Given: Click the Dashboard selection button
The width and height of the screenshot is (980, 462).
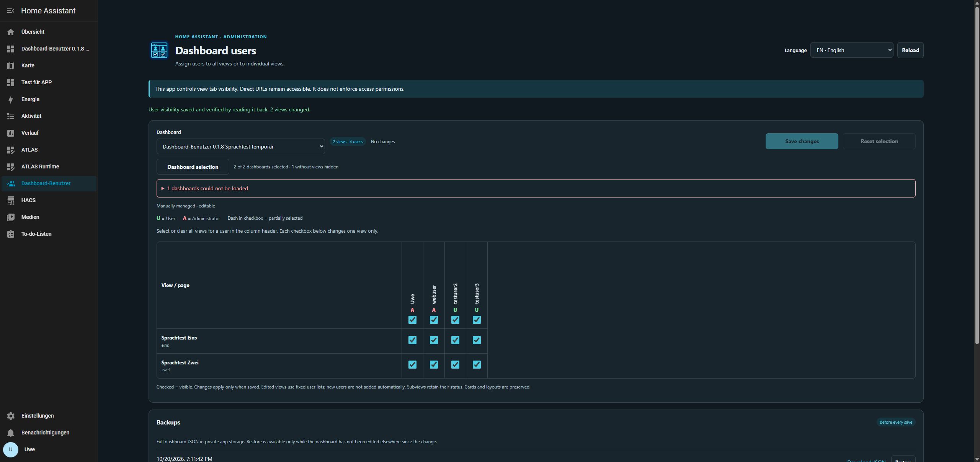Looking at the screenshot, I should pyautogui.click(x=193, y=167).
